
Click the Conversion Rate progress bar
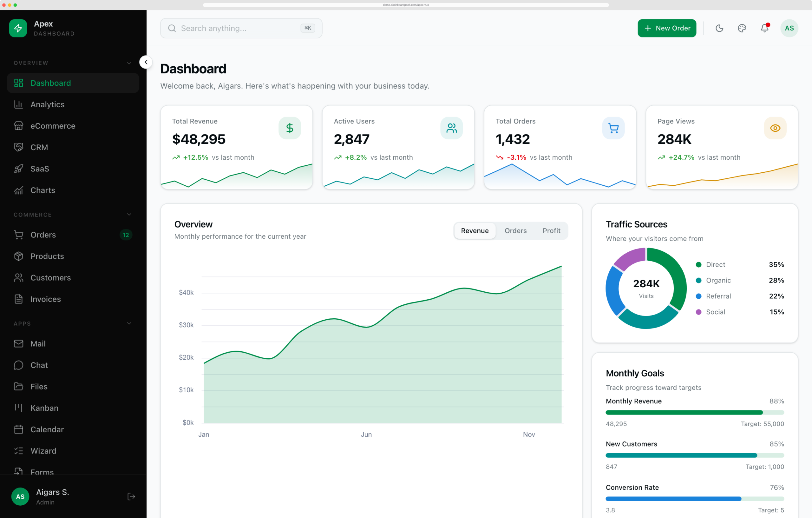tap(695, 498)
